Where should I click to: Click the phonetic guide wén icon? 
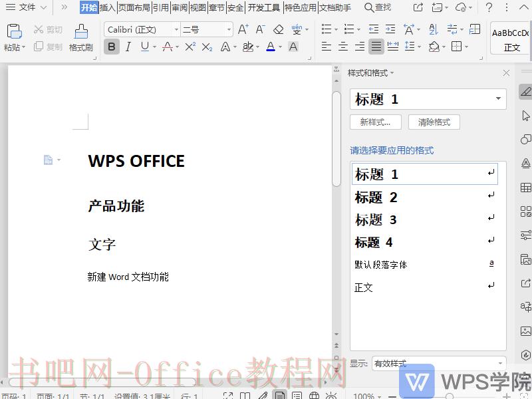tap(297, 29)
